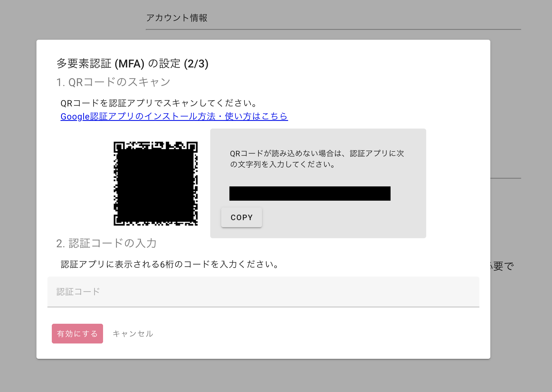
Task: Open the Google認証アプリ install guide link
Action: (x=174, y=116)
